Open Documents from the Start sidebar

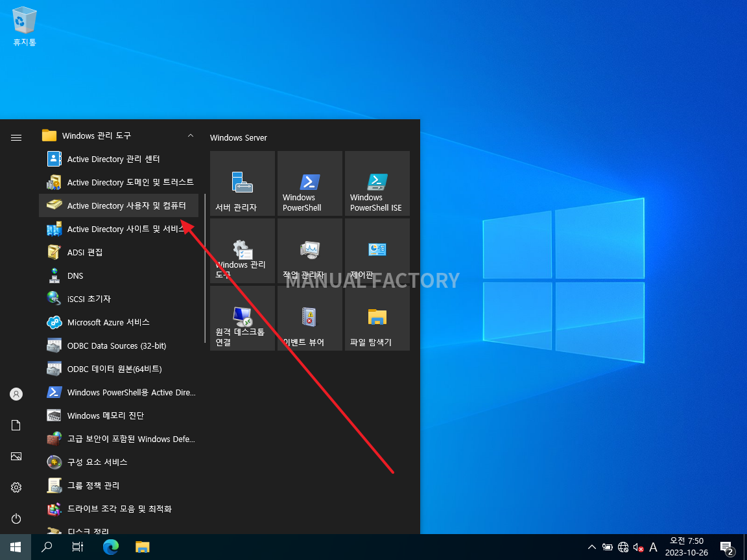(x=16, y=425)
